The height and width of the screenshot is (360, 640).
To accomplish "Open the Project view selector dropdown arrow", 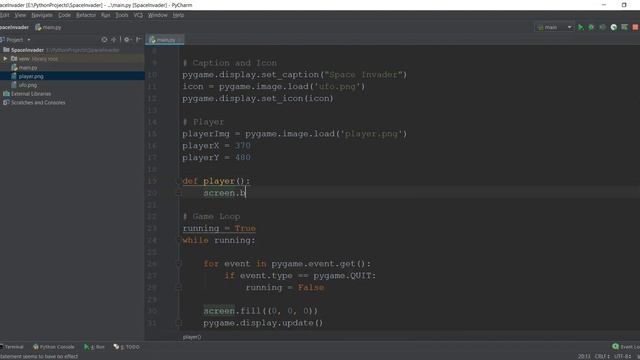I will [29, 40].
